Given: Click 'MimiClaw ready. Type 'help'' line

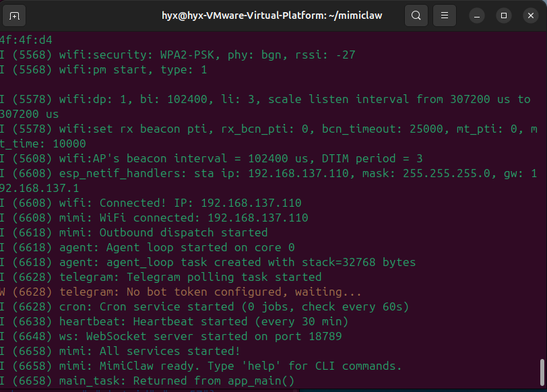Looking at the screenshot, I should pos(201,366).
